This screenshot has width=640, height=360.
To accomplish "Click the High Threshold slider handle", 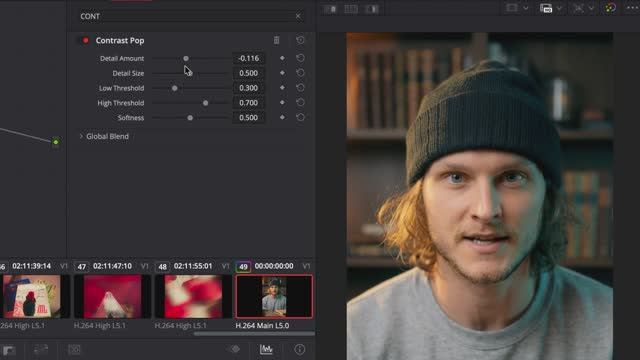I will (x=206, y=103).
